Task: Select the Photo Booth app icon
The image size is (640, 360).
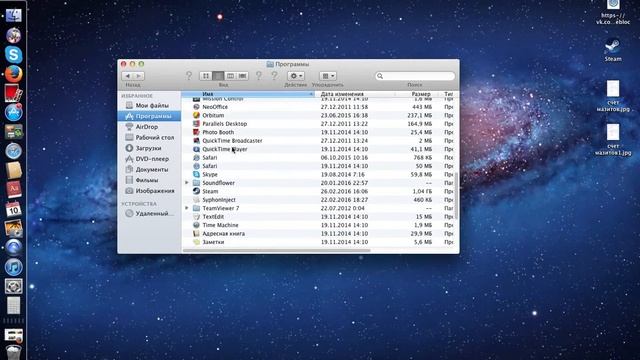Action: (196, 132)
